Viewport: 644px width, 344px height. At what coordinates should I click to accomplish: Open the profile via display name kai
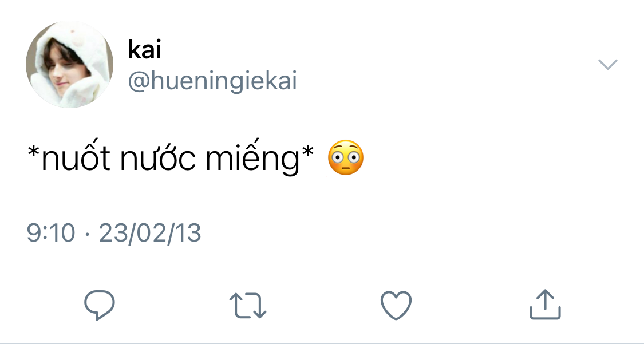(x=145, y=49)
